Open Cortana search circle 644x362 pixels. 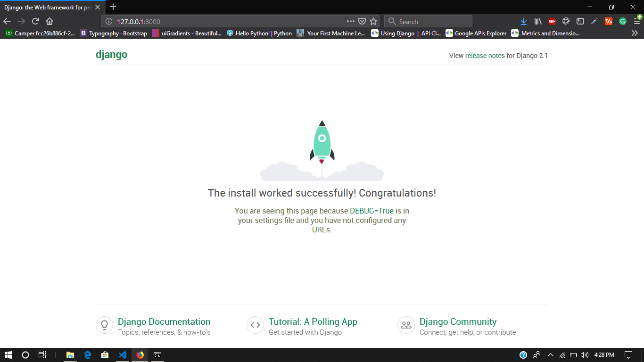25,355
